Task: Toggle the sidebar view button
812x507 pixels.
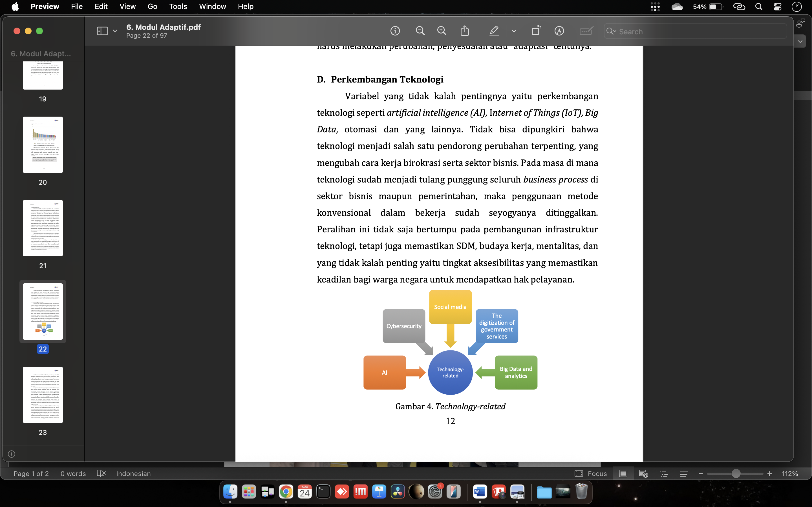Action: click(102, 31)
